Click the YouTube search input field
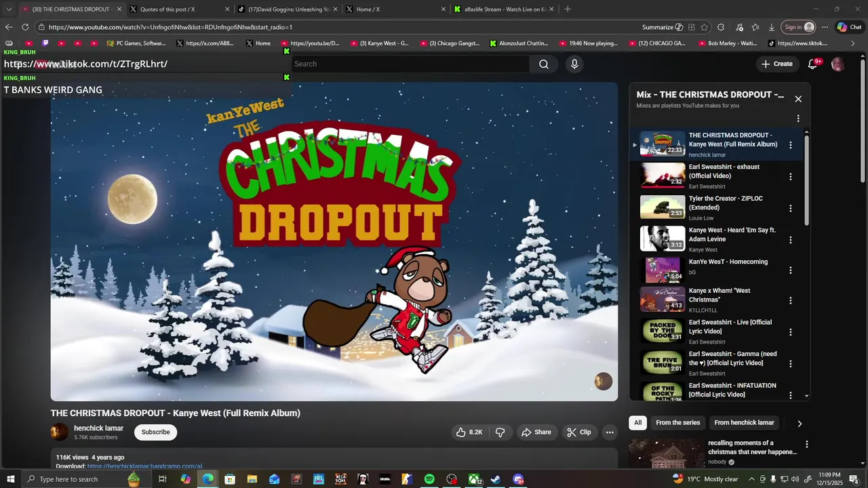Viewport: 868px width, 488px height. (410, 64)
